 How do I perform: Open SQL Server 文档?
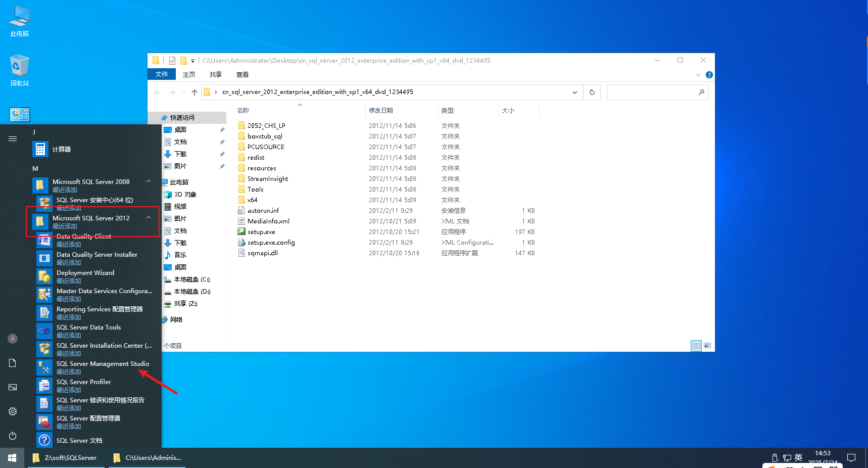[x=93, y=440]
